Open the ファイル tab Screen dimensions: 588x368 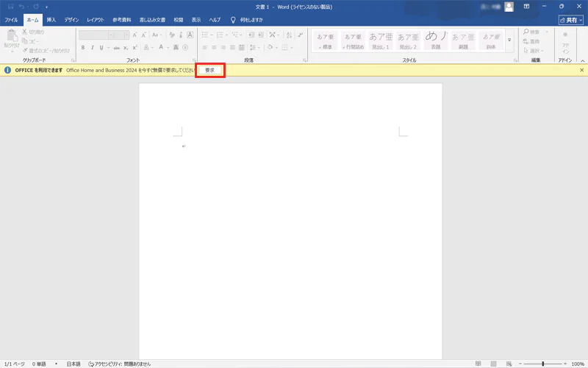tap(11, 20)
